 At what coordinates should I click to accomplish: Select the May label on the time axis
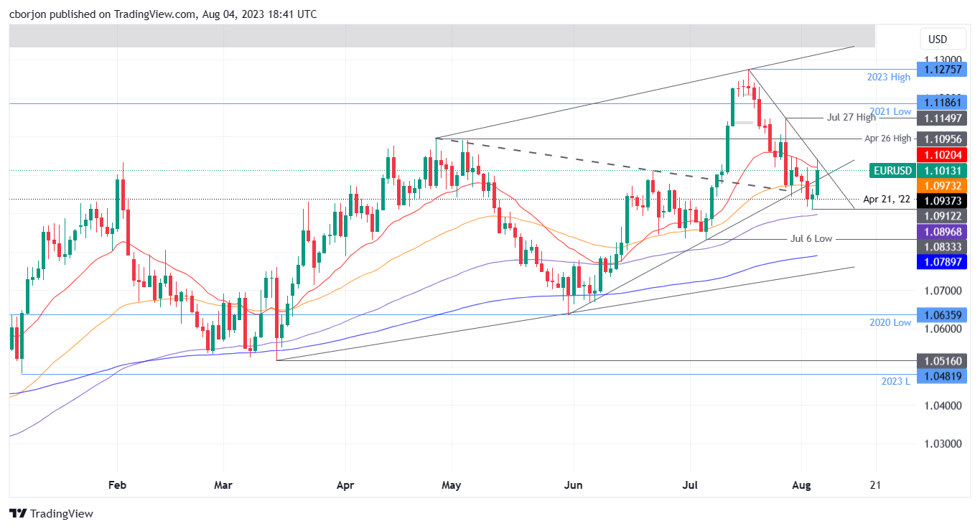452,485
